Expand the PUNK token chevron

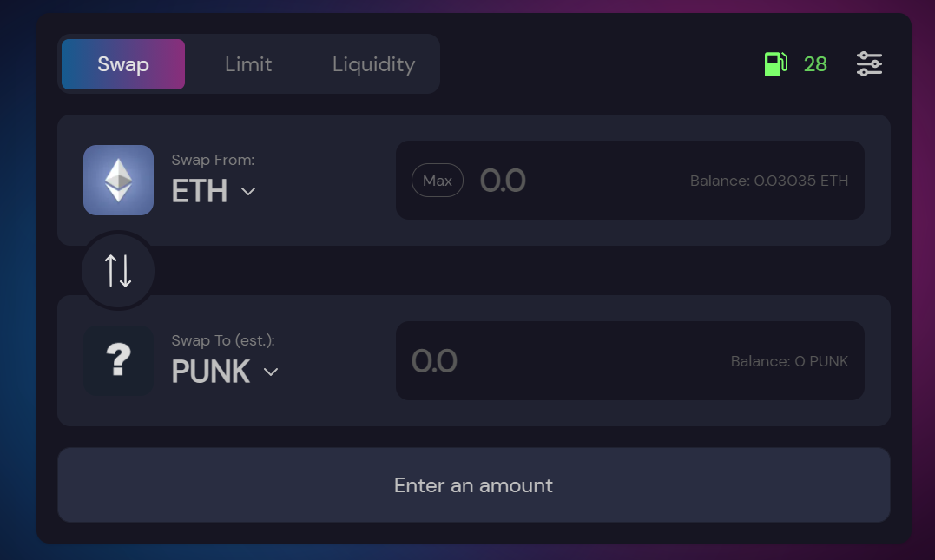pyautogui.click(x=271, y=372)
